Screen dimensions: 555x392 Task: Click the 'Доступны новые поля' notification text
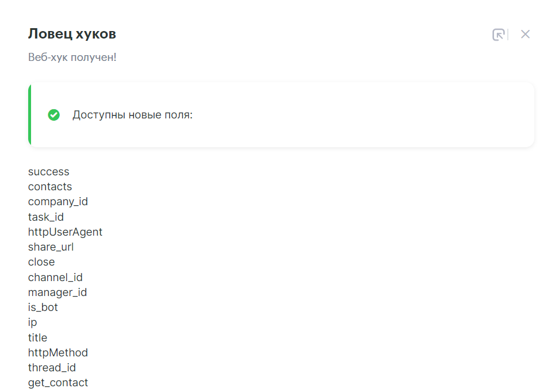click(x=132, y=115)
